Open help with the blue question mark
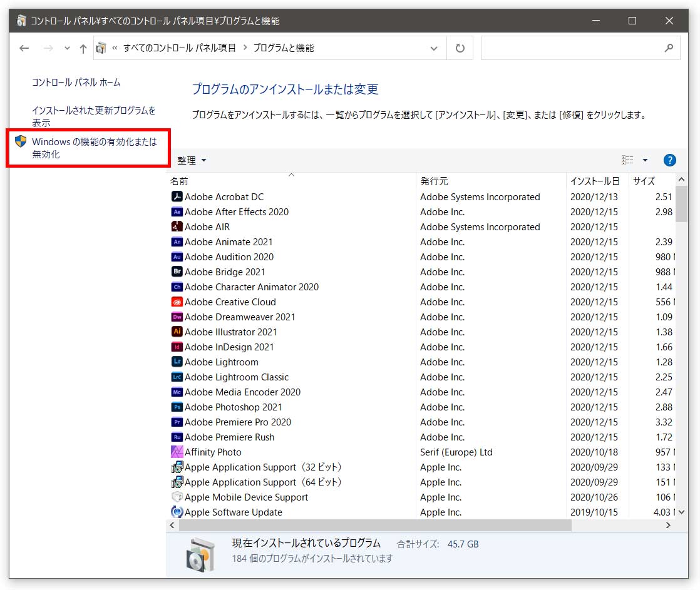The height and width of the screenshot is (590, 700). pos(669,160)
